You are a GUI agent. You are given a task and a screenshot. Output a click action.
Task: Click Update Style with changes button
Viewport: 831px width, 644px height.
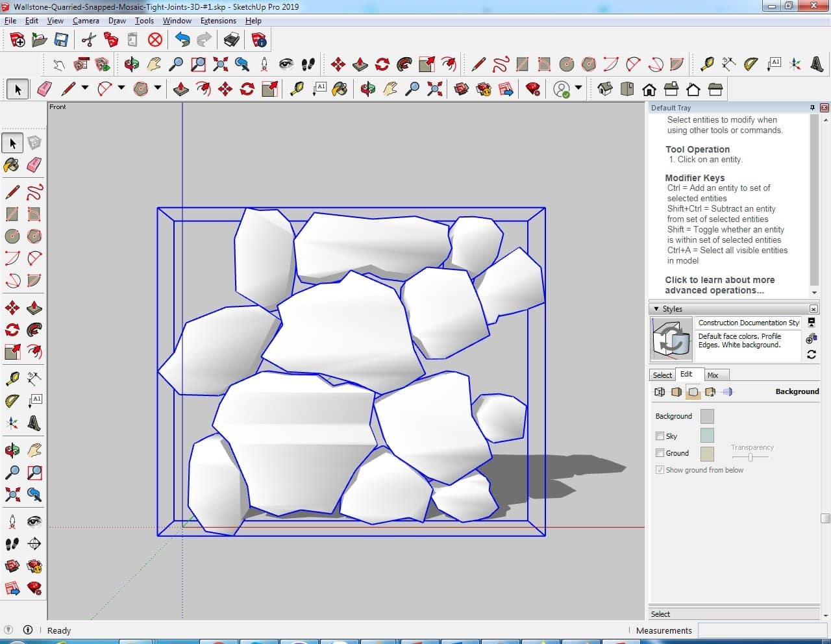(x=811, y=354)
